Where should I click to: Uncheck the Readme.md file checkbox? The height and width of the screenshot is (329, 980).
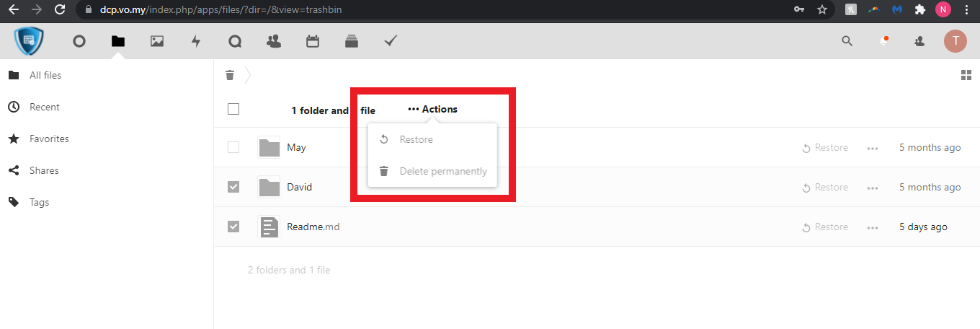point(233,227)
